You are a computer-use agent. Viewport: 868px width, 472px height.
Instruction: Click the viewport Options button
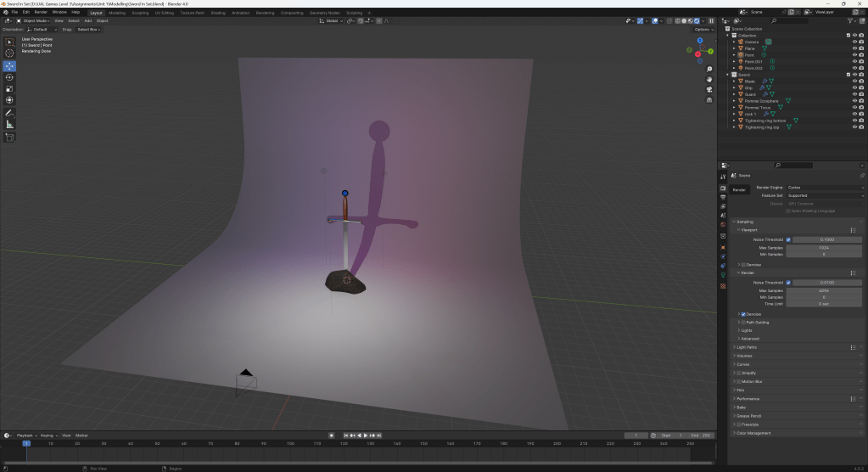(702, 30)
